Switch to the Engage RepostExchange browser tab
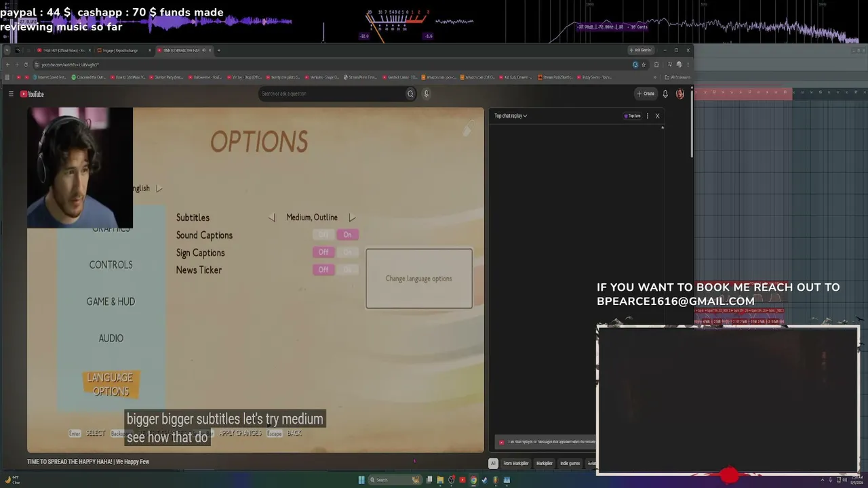 click(125, 50)
